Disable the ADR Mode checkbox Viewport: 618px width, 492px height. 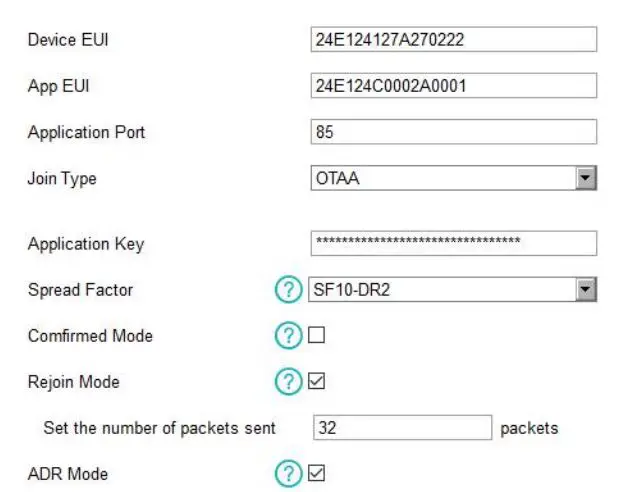[x=317, y=473]
